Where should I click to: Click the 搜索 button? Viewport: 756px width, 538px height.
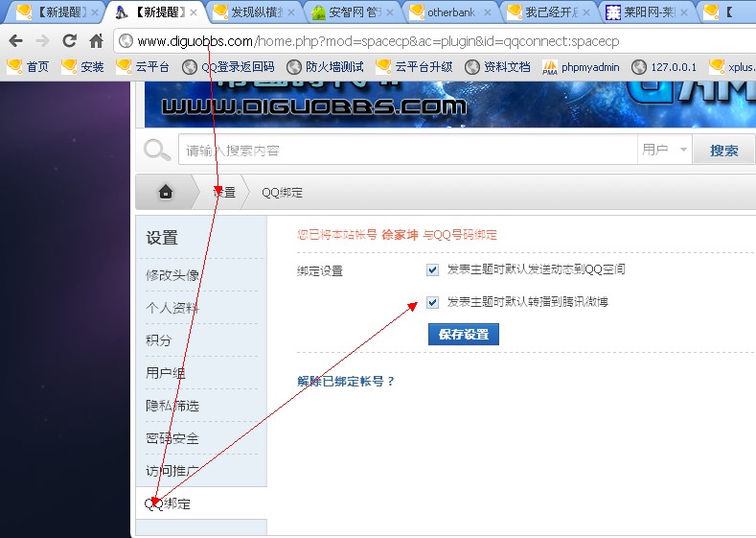tap(723, 150)
